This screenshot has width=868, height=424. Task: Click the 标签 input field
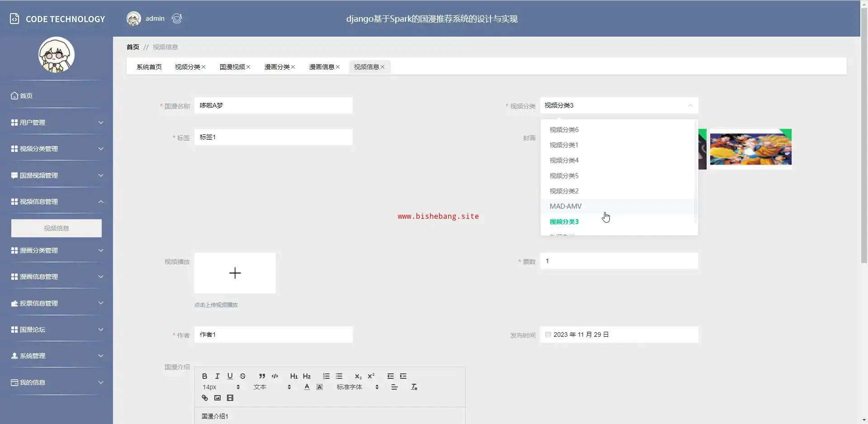click(x=274, y=137)
